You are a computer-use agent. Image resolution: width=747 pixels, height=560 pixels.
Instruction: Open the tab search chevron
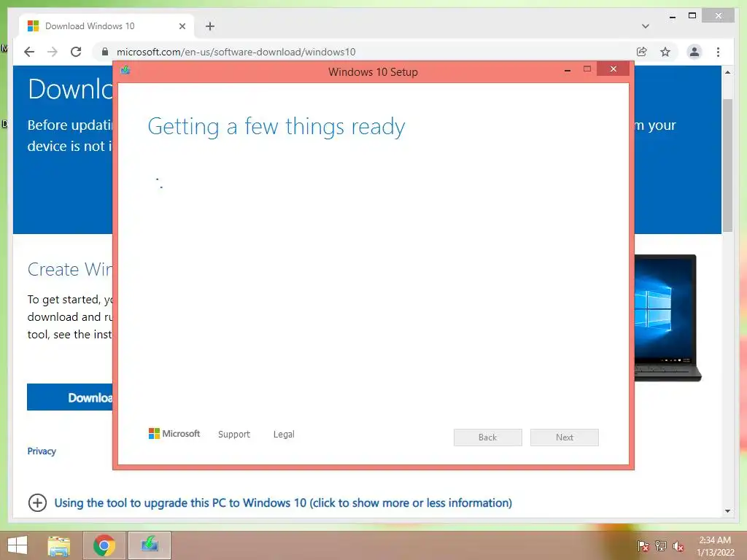pyautogui.click(x=646, y=26)
